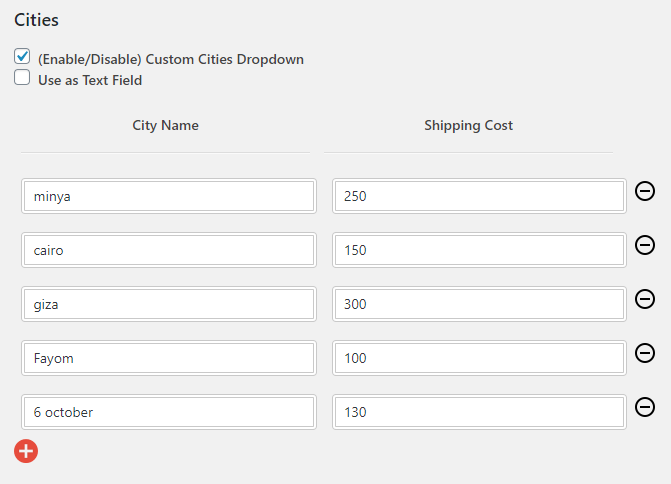Click the 6 october city name field

click(x=169, y=412)
